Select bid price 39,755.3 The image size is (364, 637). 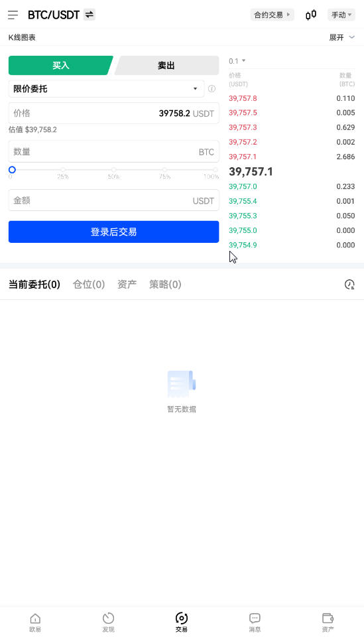[x=243, y=216]
